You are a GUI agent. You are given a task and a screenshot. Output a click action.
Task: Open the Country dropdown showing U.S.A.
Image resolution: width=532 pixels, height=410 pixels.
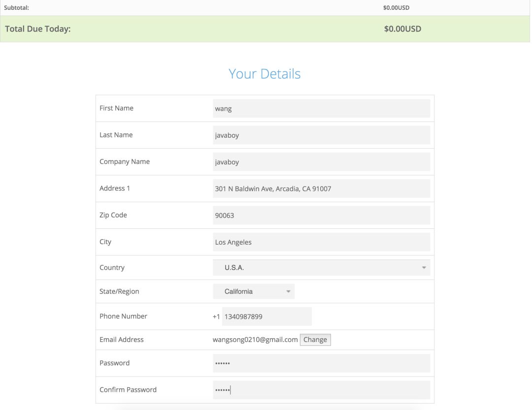point(321,268)
